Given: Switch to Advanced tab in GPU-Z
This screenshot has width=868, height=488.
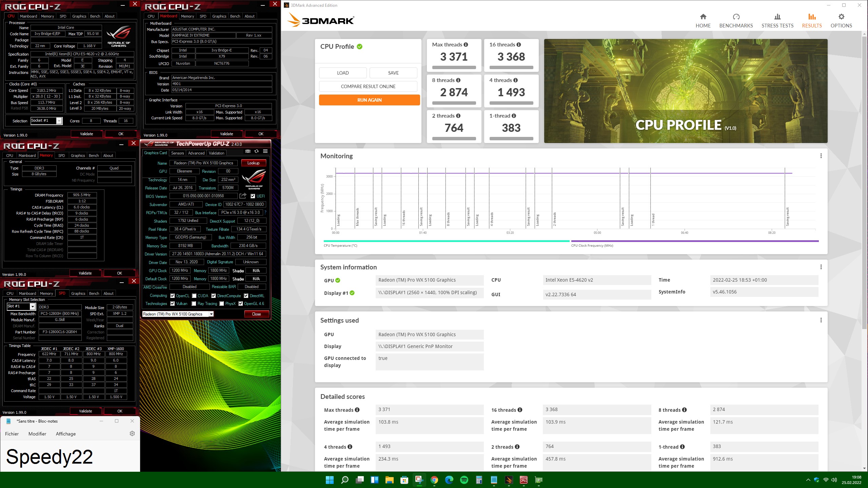Looking at the screenshot, I should pos(196,153).
